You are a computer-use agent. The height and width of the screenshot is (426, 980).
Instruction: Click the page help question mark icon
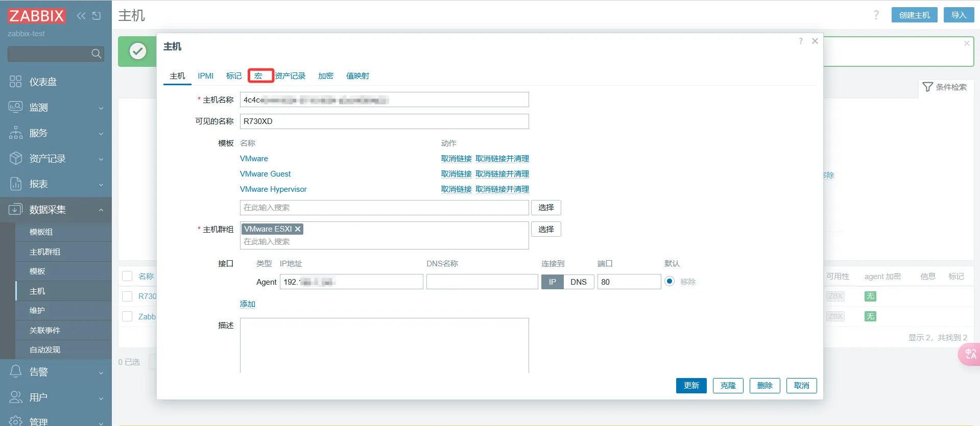tap(876, 15)
